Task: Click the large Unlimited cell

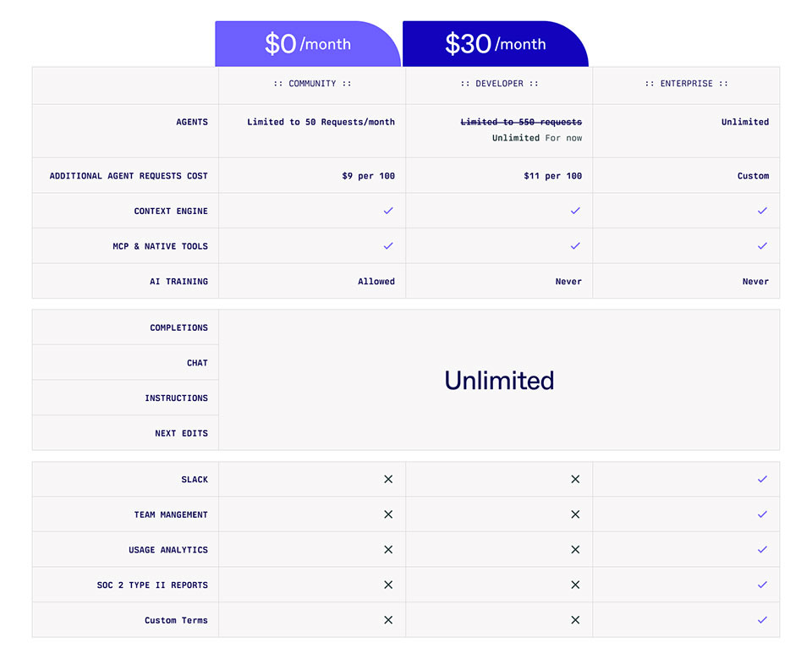Action: coord(499,380)
